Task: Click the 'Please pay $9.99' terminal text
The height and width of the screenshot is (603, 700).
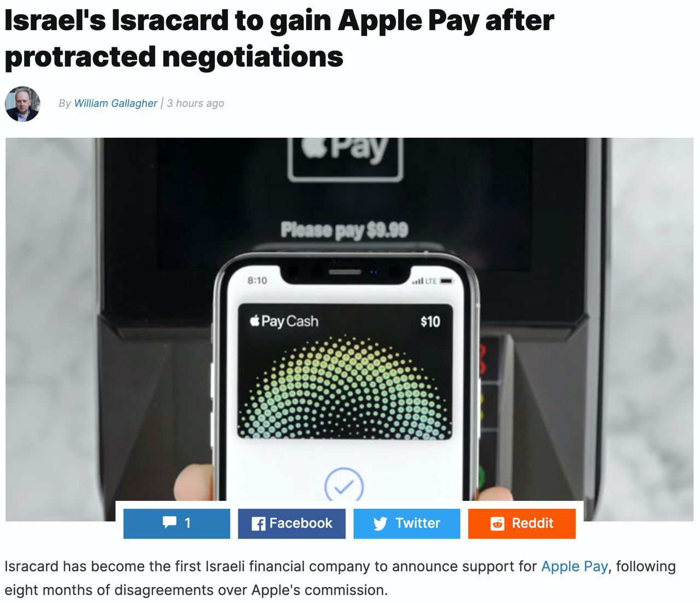Action: tap(345, 230)
